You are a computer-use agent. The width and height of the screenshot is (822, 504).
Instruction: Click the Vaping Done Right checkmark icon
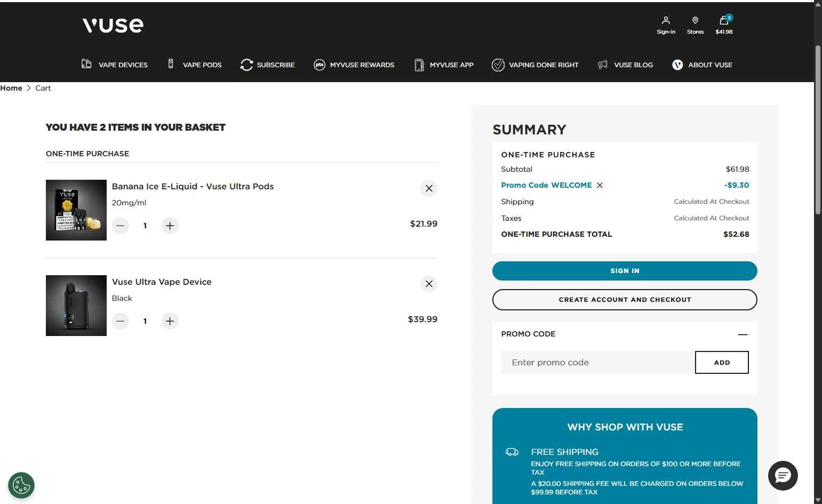[498, 65]
